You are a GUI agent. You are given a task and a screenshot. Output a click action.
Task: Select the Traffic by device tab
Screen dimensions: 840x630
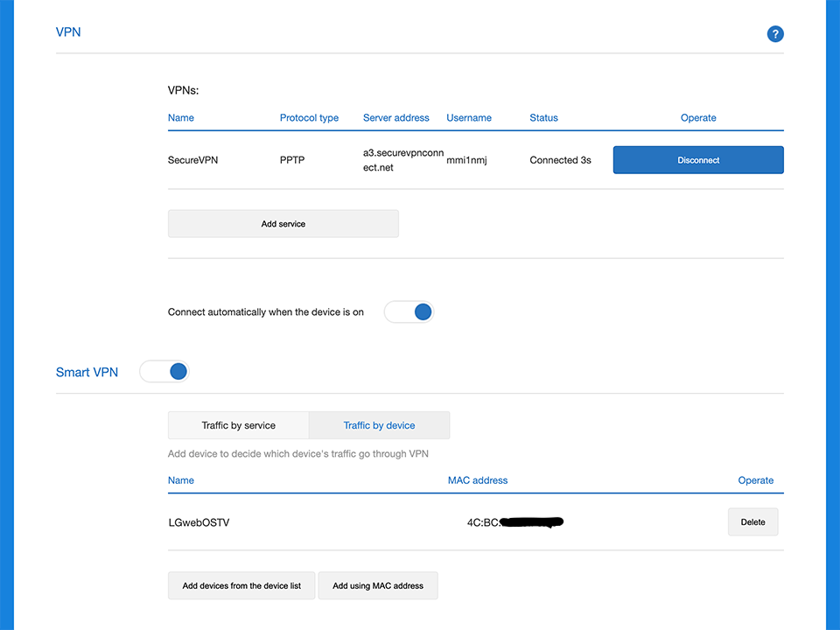coord(379,425)
